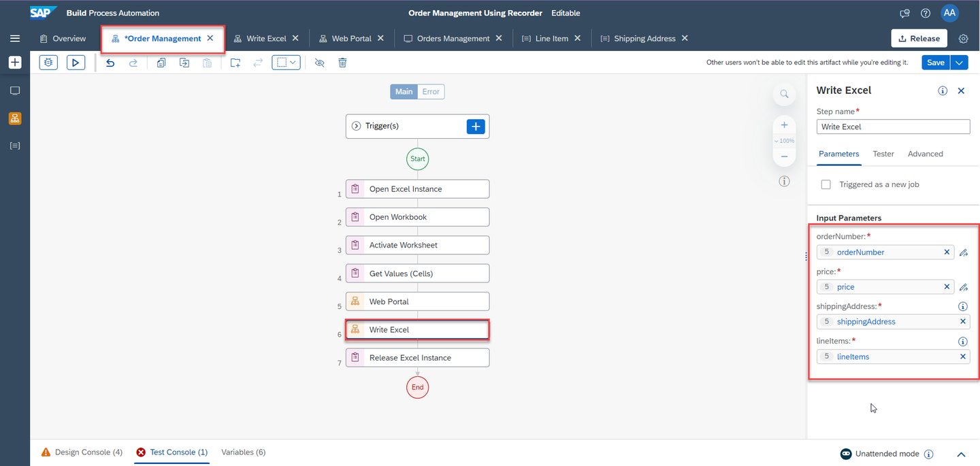980x466 pixels.
Task: Click the duplicate step icon
Action: (184, 63)
